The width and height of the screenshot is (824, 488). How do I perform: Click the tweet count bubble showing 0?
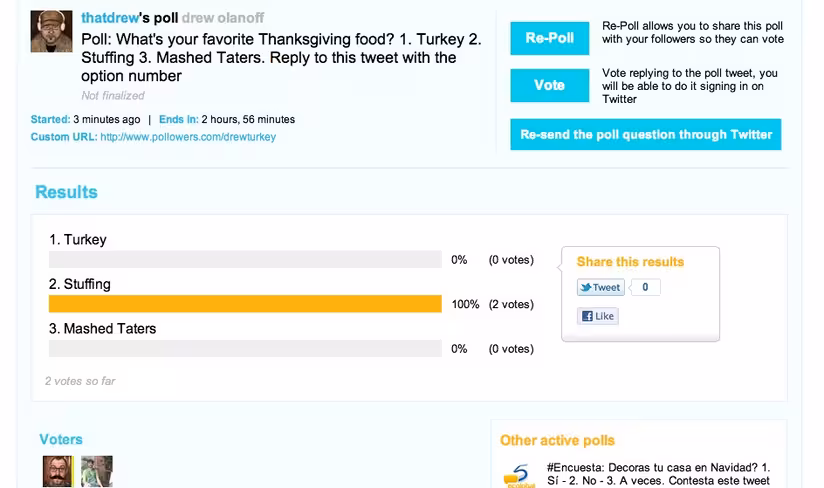pyautogui.click(x=645, y=287)
